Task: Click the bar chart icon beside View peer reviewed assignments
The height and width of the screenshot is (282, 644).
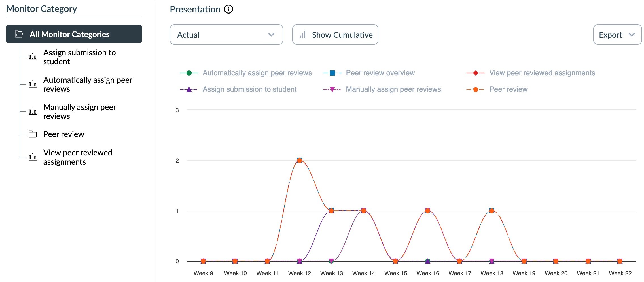Action: point(33,157)
